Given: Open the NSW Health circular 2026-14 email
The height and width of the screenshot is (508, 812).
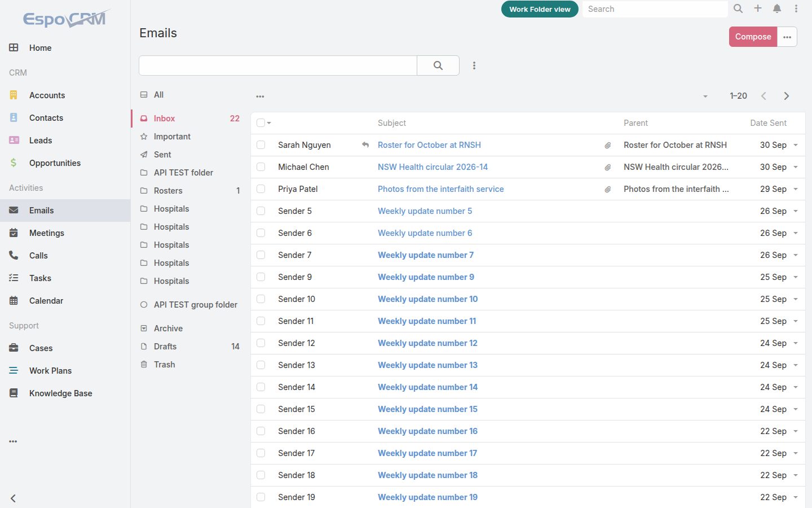Looking at the screenshot, I should pyautogui.click(x=433, y=167).
